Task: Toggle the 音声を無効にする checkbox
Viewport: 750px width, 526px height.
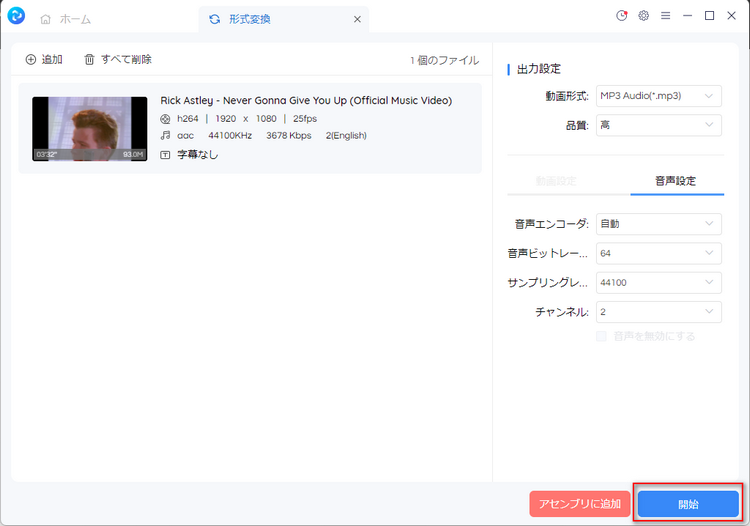Action: pyautogui.click(x=601, y=336)
